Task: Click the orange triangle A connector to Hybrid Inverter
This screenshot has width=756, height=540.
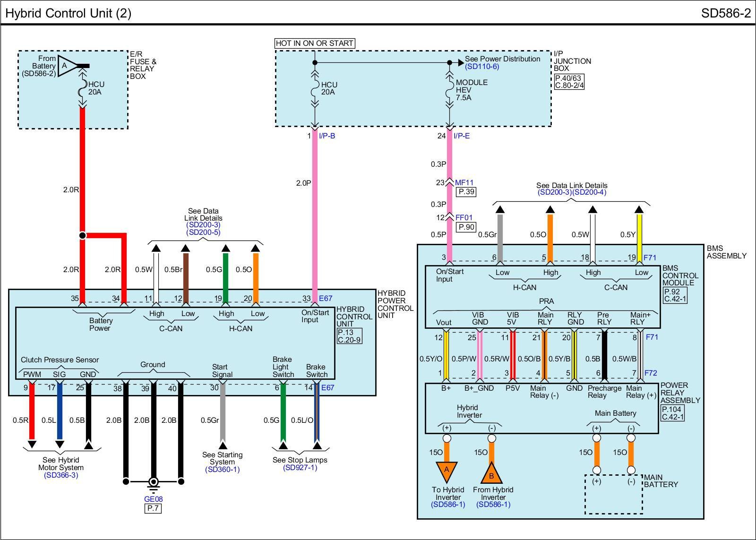Action: 447,471
